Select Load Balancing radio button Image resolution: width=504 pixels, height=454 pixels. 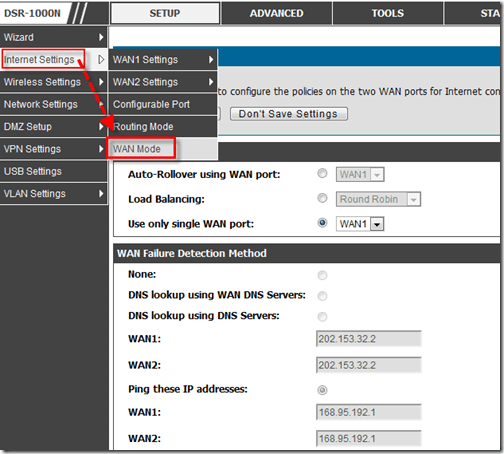click(x=322, y=198)
